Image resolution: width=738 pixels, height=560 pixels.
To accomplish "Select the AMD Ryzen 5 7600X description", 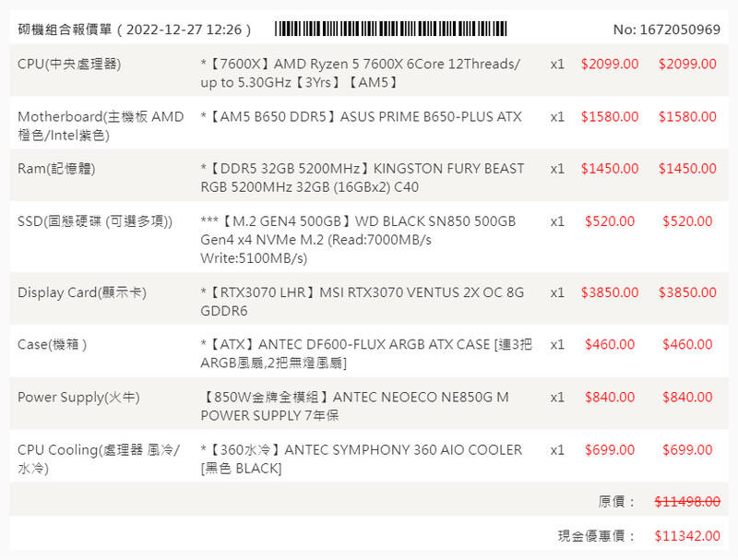I will point(360,73).
